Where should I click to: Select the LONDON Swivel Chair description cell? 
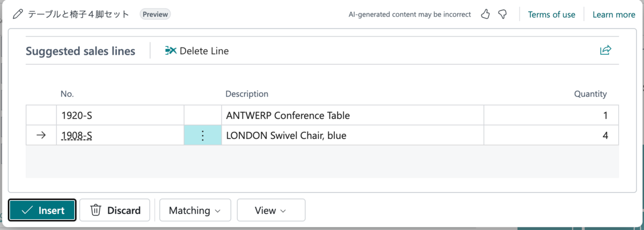(x=287, y=136)
